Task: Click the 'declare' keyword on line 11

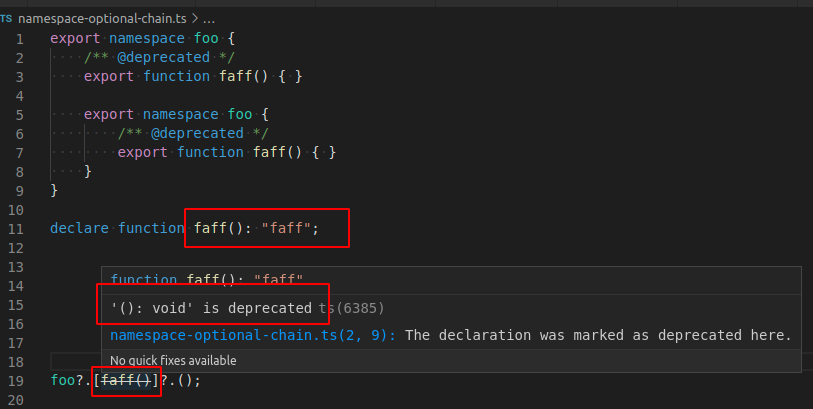Action: (79, 228)
